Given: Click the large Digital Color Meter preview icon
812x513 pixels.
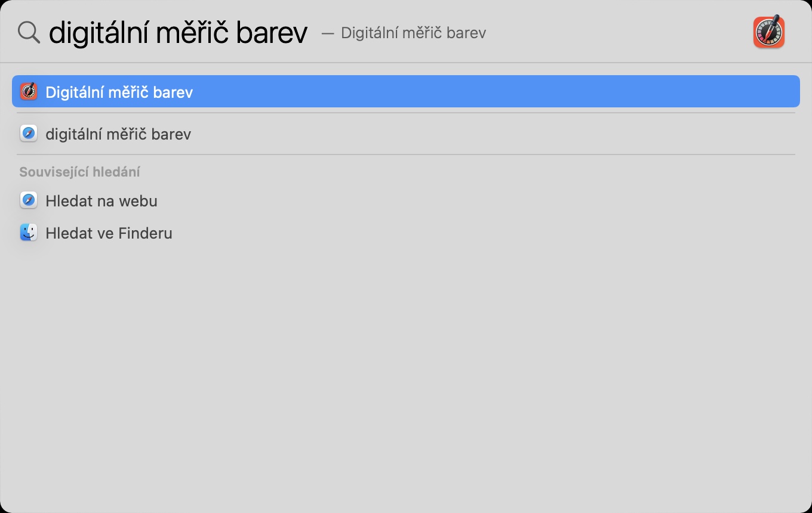Looking at the screenshot, I should pos(768,32).
